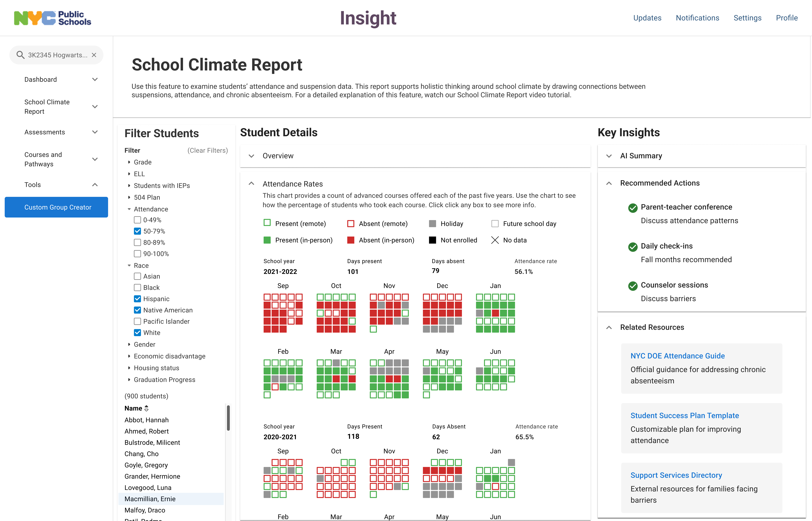812x521 pixels.
Task: Select student Malfoy, Draco from list
Action: tap(145, 510)
